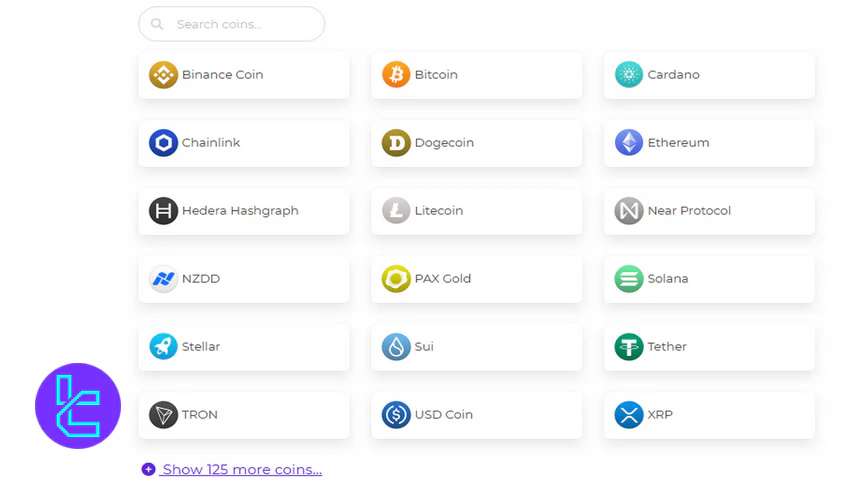Click the plus icon beside Show more coins
The height and width of the screenshot is (484, 860).
tap(148, 469)
